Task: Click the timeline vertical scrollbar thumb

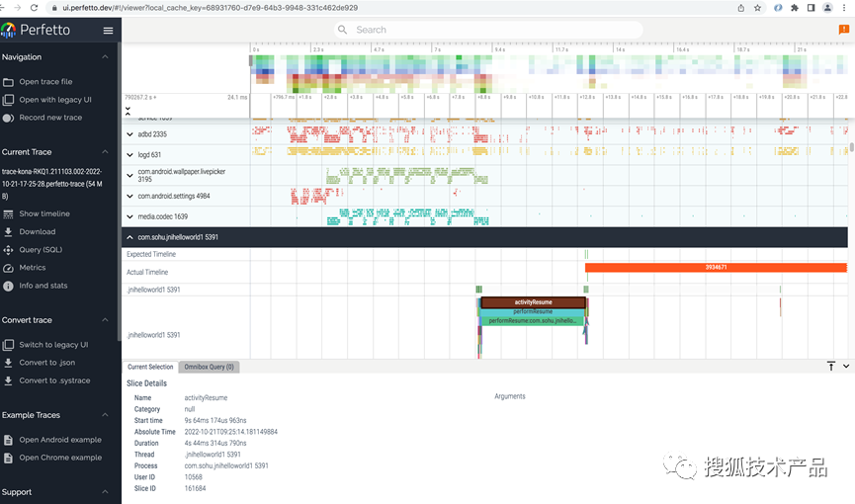Action: coord(852,147)
